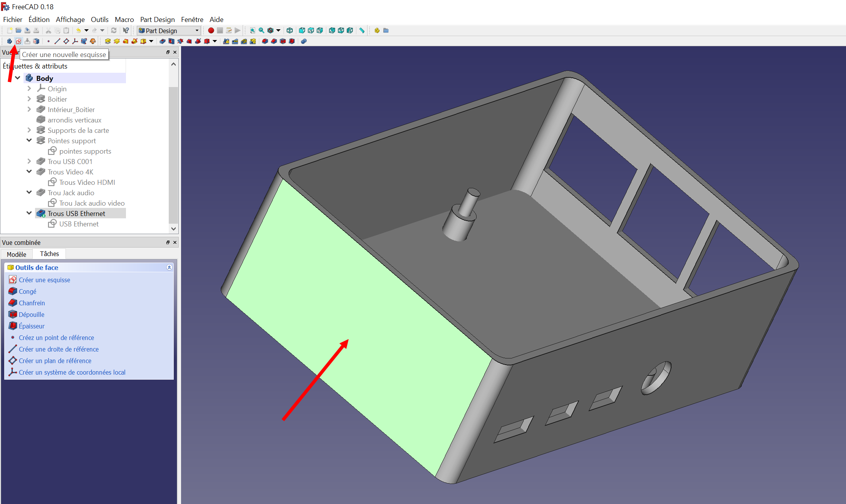Image resolution: width=846 pixels, height=504 pixels.
Task: Select the Subtractive pipe tool
Action: tap(198, 41)
